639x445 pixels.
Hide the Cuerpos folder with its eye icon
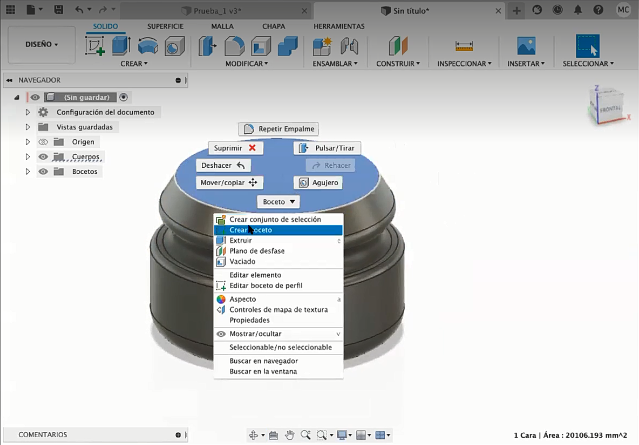pyautogui.click(x=43, y=157)
